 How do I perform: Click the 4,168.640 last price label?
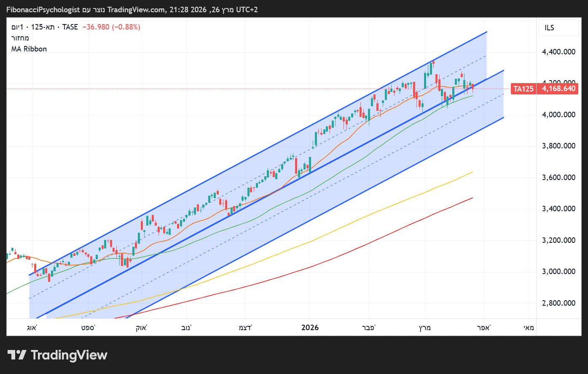pyautogui.click(x=558, y=89)
